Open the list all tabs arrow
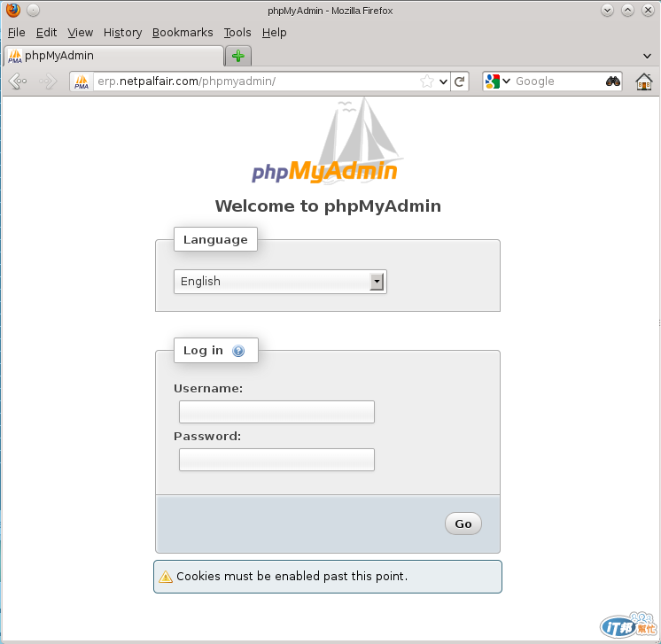 click(647, 56)
